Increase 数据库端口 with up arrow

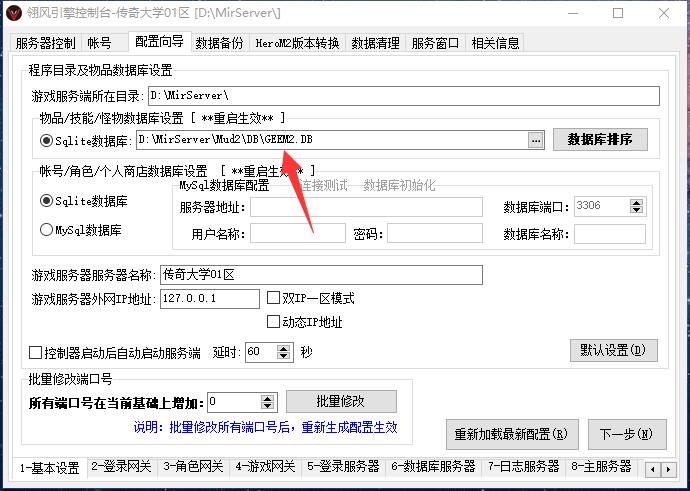click(636, 202)
